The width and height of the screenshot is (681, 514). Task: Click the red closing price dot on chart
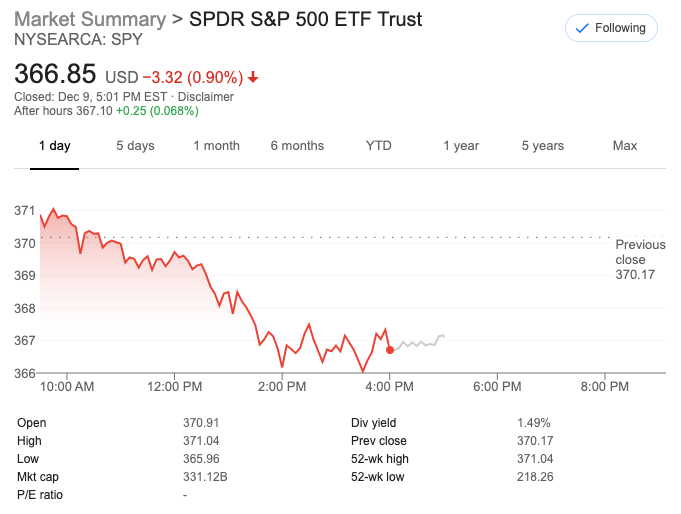pyautogui.click(x=390, y=349)
